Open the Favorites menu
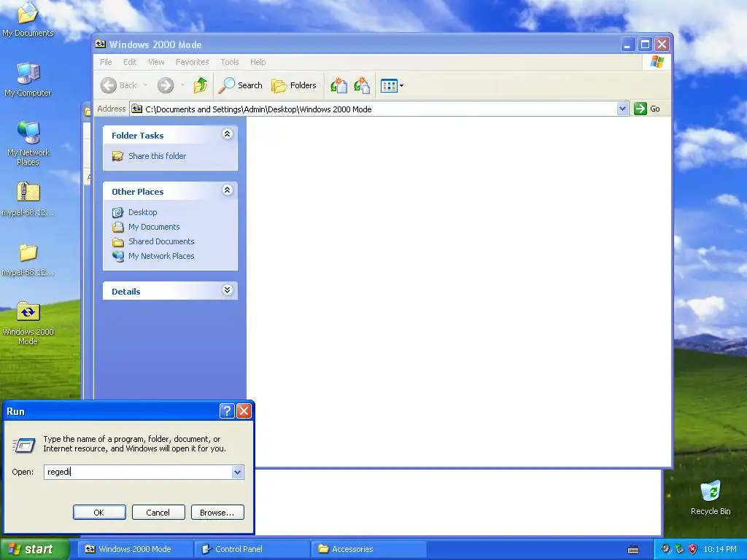 (193, 62)
